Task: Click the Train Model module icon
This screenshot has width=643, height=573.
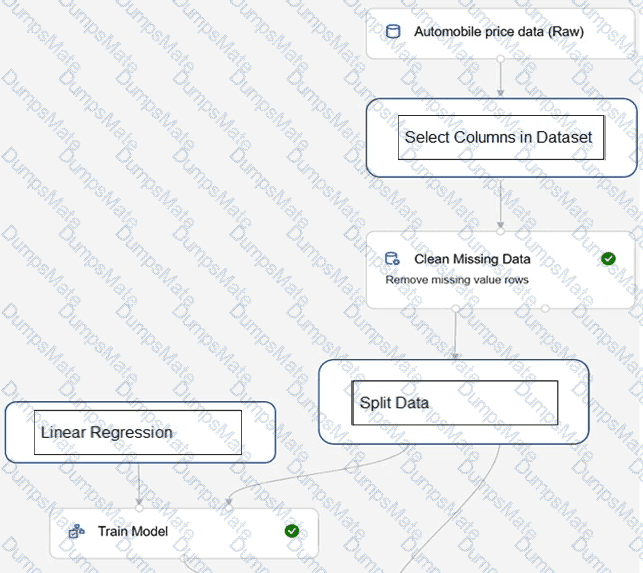Action: click(75, 532)
